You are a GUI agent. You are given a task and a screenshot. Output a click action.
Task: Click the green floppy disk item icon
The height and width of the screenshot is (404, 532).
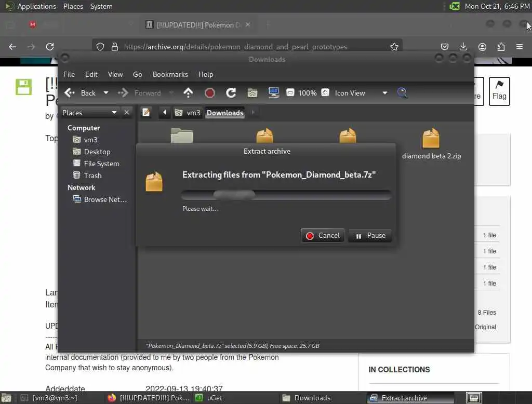click(24, 87)
